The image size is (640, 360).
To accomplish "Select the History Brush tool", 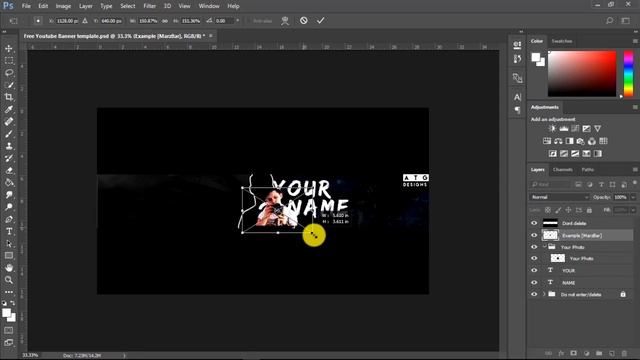I will tap(9, 158).
